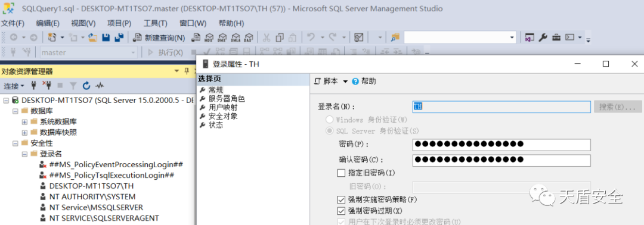Collapse the 登录名 tree node
Image resolution: width=644 pixels, height=225 pixels.
24,154
